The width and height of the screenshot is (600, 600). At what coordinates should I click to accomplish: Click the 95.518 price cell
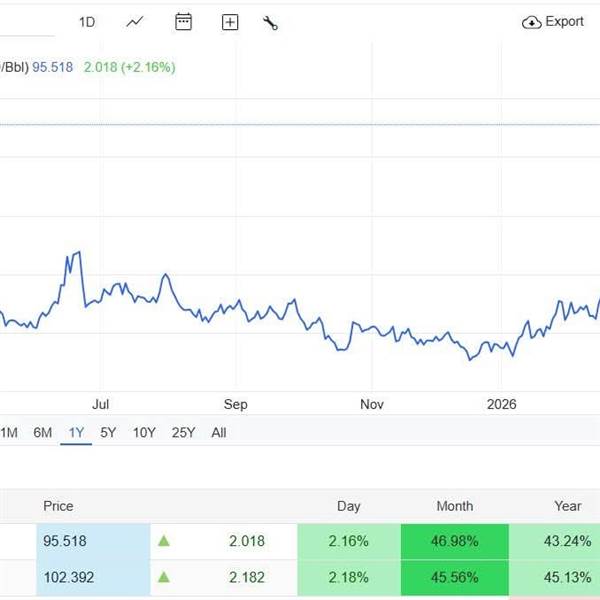[x=65, y=541]
